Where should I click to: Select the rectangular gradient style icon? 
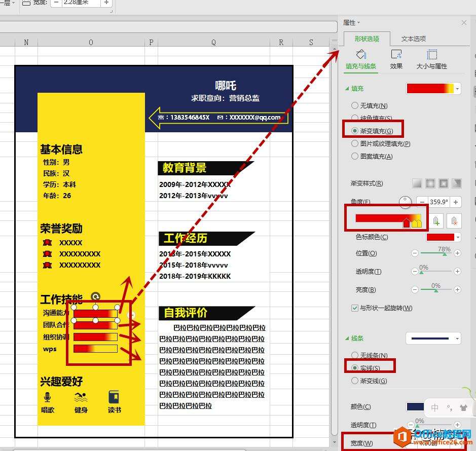click(444, 183)
